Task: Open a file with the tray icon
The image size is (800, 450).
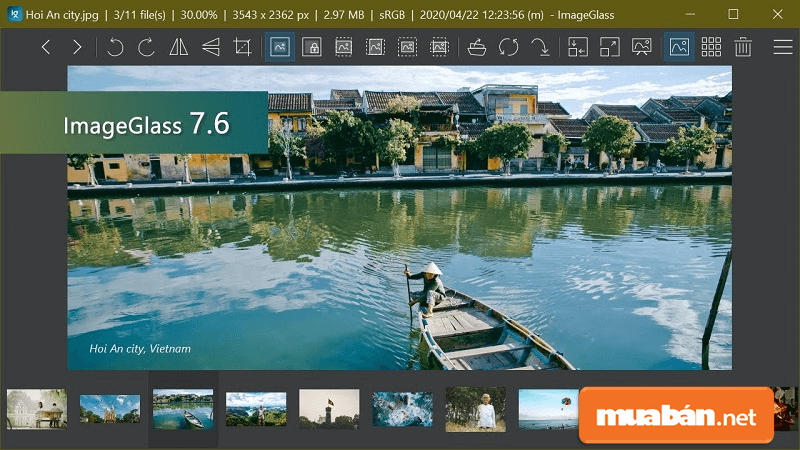Action: (477, 47)
